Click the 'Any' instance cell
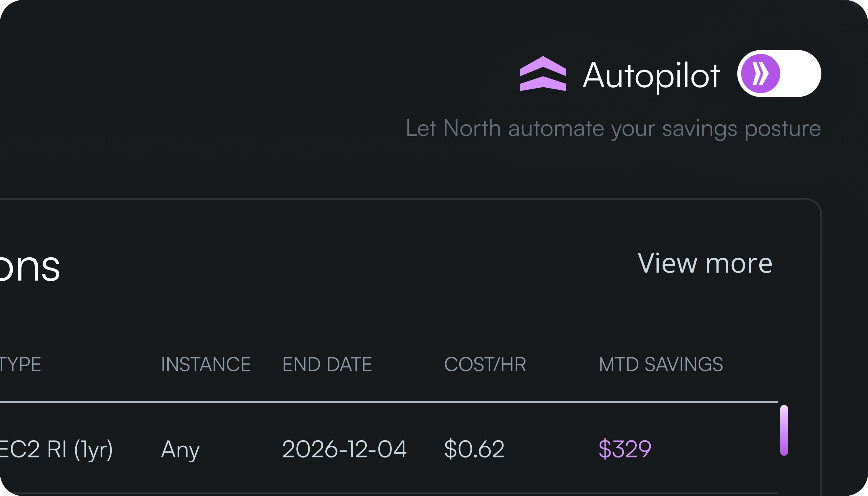 coord(180,449)
